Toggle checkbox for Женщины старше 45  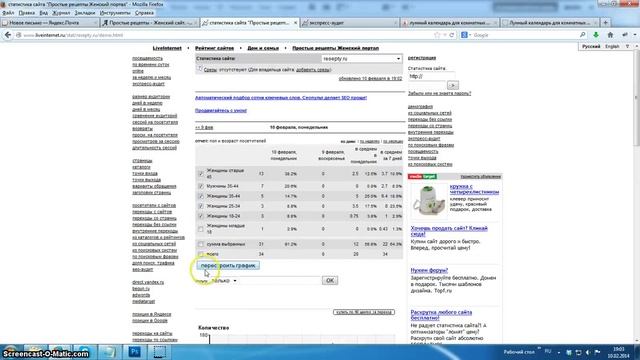point(200,173)
